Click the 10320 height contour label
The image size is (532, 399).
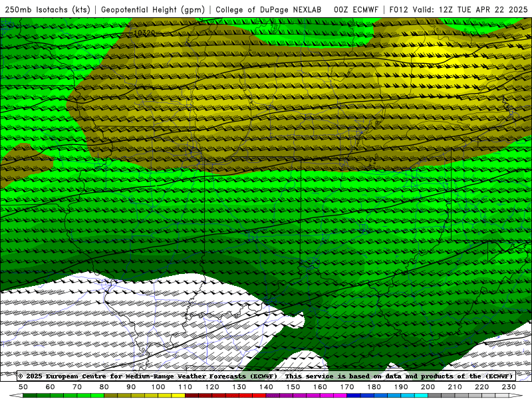[144, 33]
